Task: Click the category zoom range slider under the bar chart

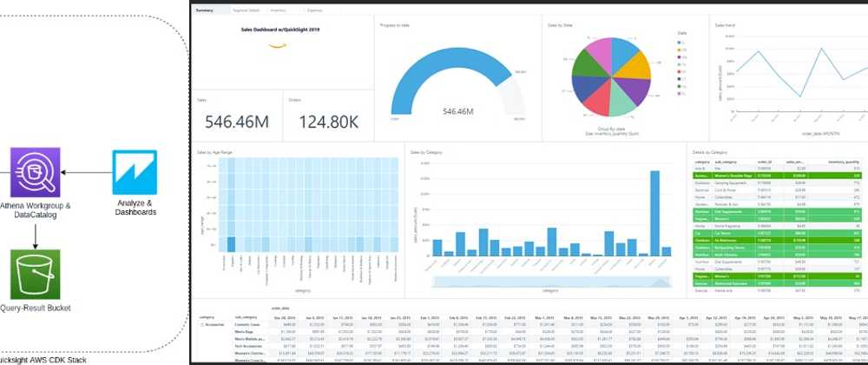Action: (x=552, y=282)
